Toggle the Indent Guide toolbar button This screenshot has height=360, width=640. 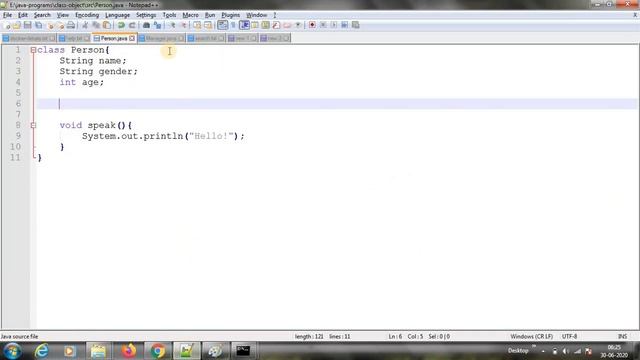(x=244, y=25)
